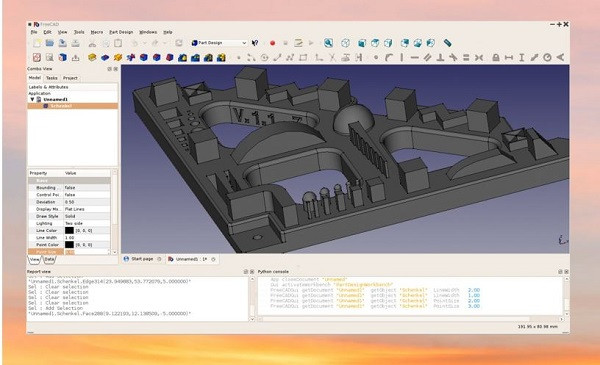Viewport: 600px width, 365px height.
Task: Click the Report view vertical scrollbar
Action: pos(252,299)
